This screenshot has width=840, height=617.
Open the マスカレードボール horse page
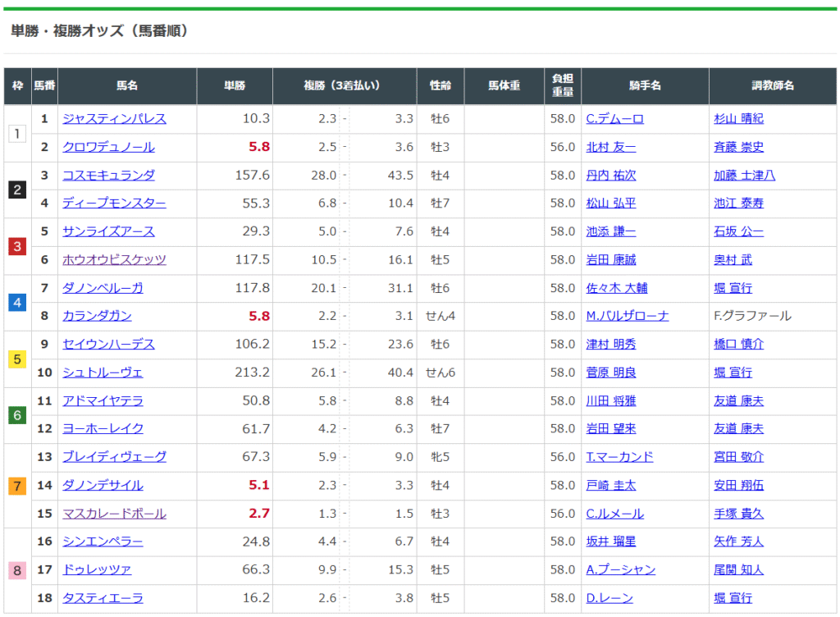[x=114, y=514]
